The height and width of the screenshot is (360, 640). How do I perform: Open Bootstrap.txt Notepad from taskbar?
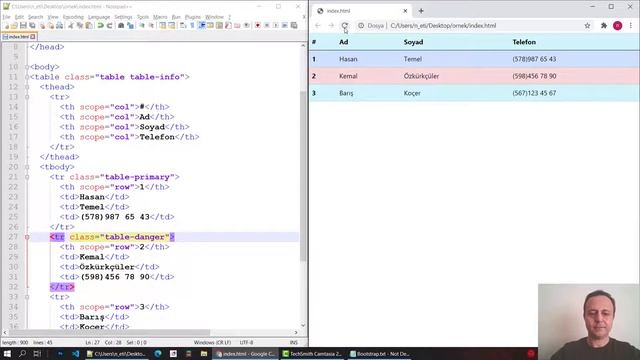[380, 353]
